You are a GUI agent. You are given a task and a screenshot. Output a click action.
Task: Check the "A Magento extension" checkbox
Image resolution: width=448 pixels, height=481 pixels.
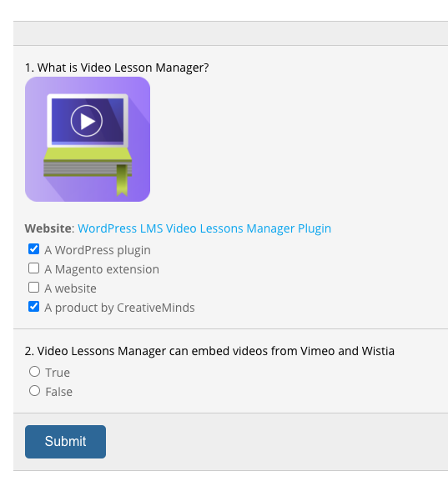pos(33,268)
